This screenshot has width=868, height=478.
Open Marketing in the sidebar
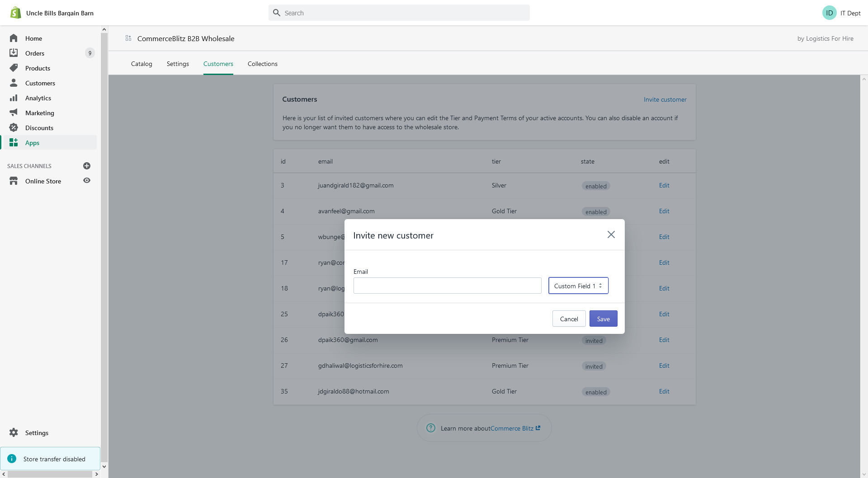click(x=40, y=113)
